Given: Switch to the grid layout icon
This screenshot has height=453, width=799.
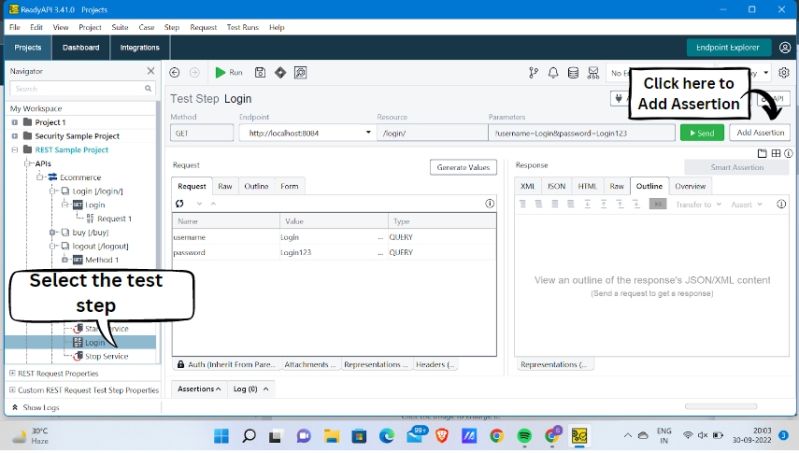Looking at the screenshot, I should pyautogui.click(x=776, y=153).
